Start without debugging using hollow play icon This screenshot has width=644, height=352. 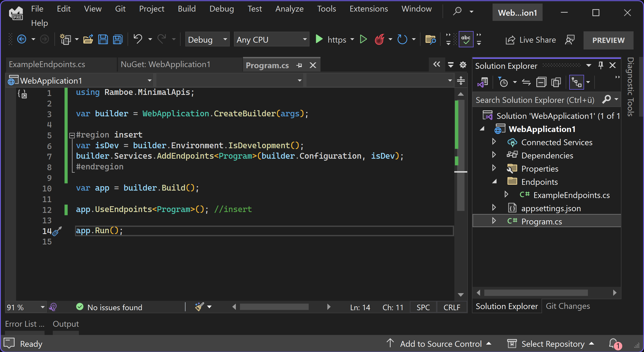pyautogui.click(x=363, y=40)
